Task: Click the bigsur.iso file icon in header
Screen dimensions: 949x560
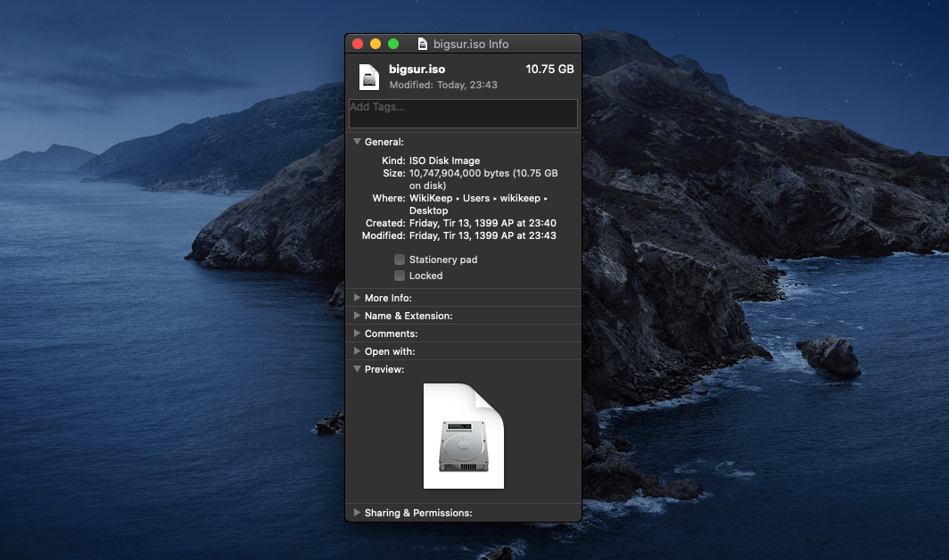Action: [x=368, y=77]
